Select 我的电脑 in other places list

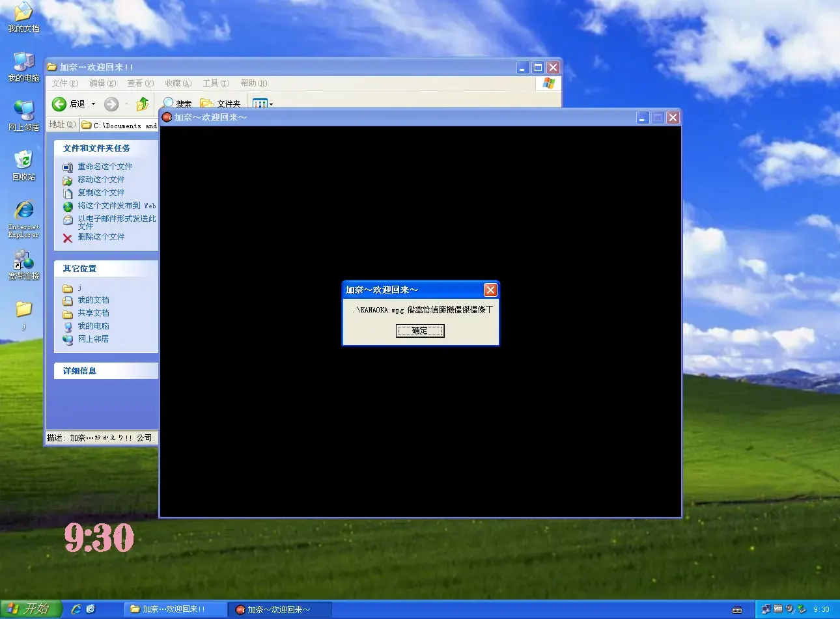point(93,326)
